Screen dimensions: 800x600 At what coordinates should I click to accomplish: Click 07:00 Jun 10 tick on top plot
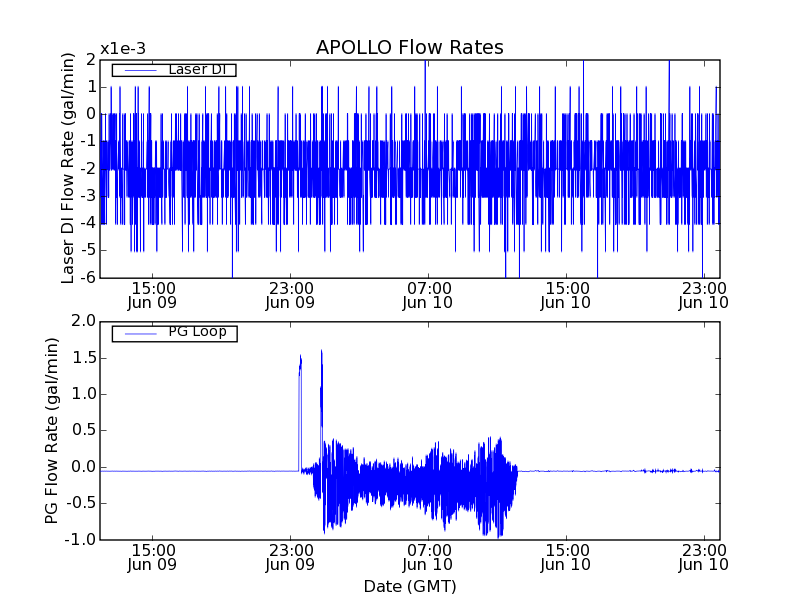pos(429,294)
